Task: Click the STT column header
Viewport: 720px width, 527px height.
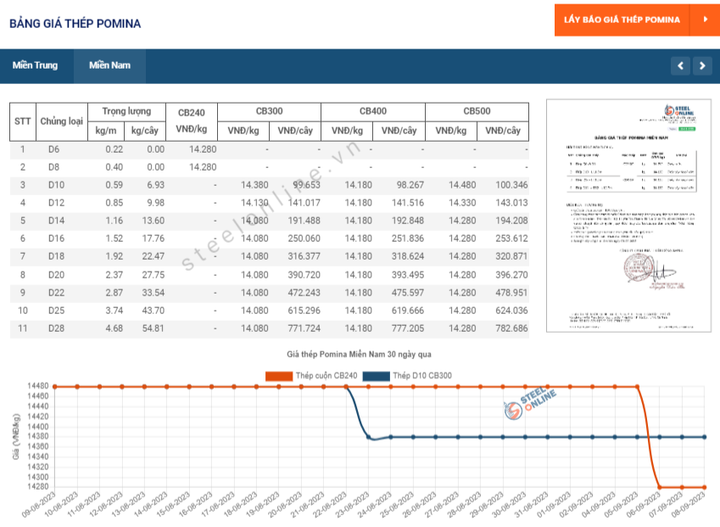Action: (22, 122)
